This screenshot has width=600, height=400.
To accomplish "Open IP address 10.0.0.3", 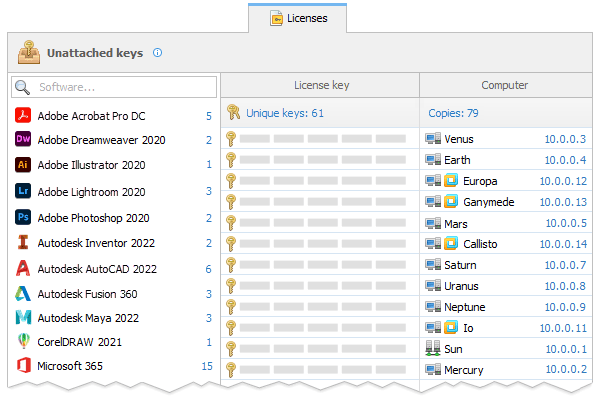I will (565, 139).
